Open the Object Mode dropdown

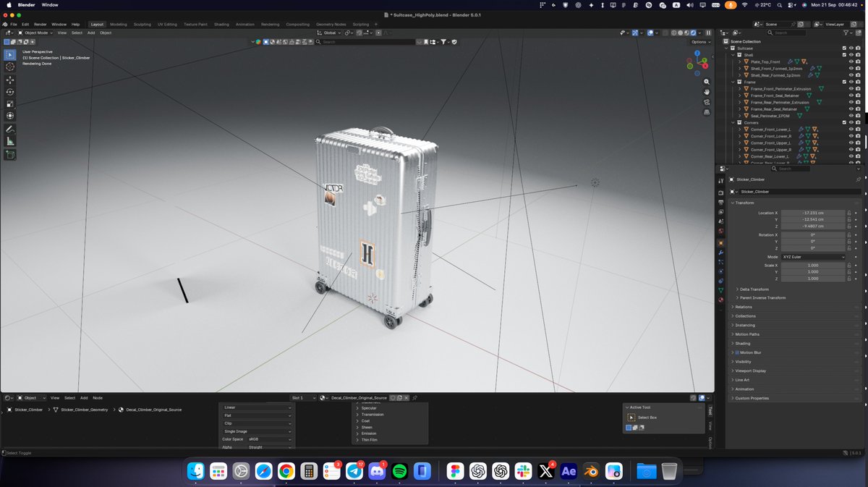click(x=37, y=33)
